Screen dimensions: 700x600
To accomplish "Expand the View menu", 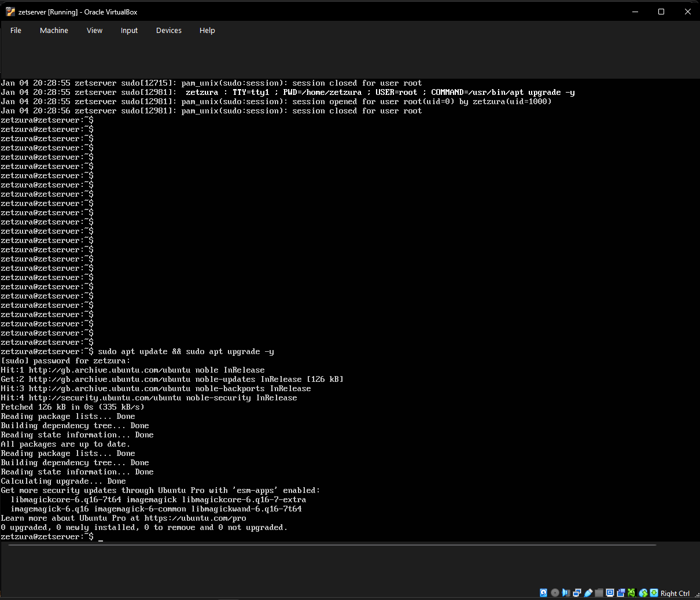I will (94, 31).
